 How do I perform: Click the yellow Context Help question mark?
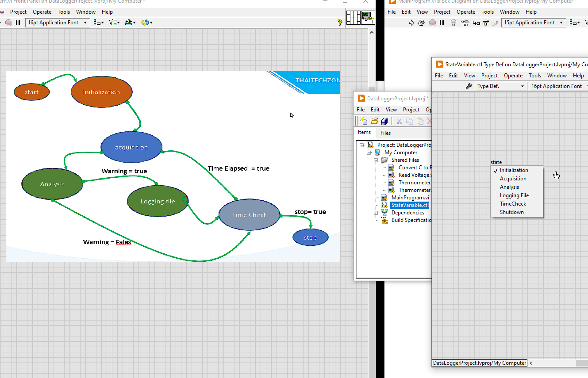[340, 23]
